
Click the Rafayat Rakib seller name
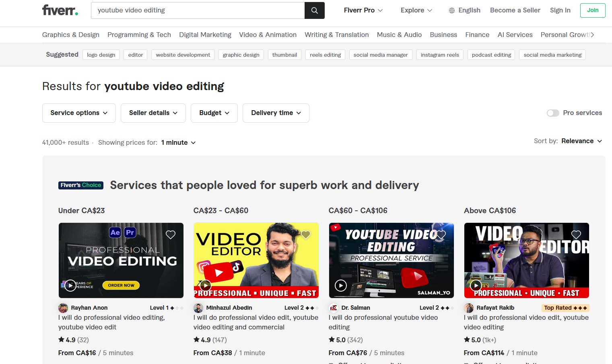click(x=495, y=308)
